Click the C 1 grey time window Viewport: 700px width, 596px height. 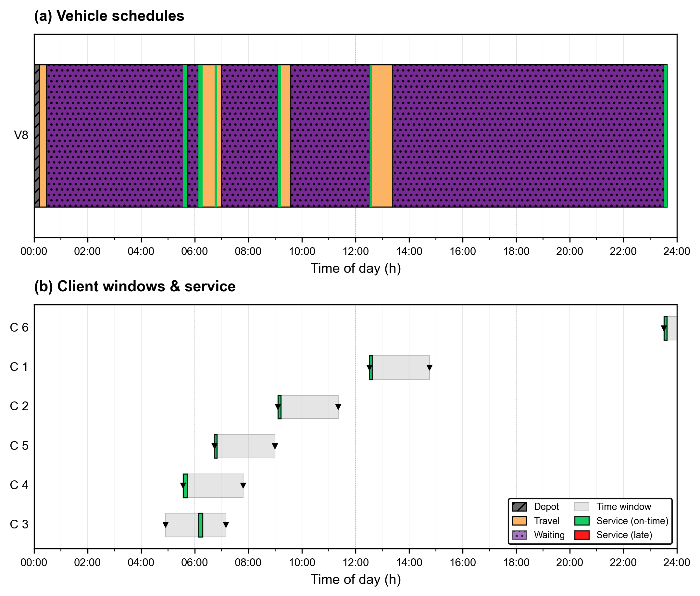click(402, 368)
